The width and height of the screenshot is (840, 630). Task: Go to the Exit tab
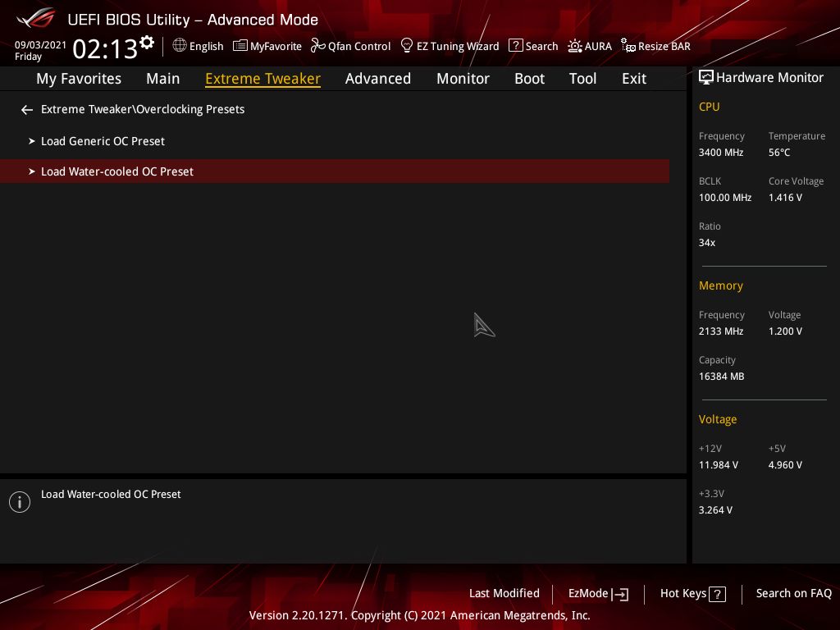634,79
